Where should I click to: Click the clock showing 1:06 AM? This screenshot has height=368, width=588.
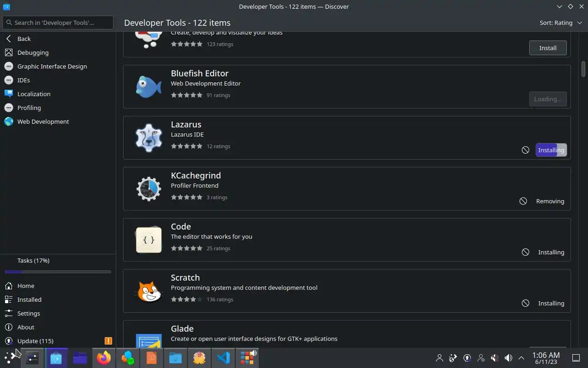coord(546,358)
